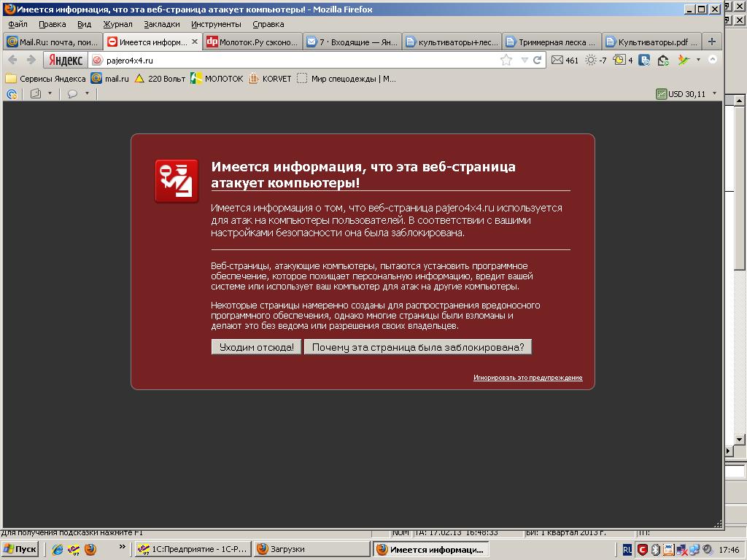Launch Firefox from quick launch
747x560 pixels.
tap(90, 550)
